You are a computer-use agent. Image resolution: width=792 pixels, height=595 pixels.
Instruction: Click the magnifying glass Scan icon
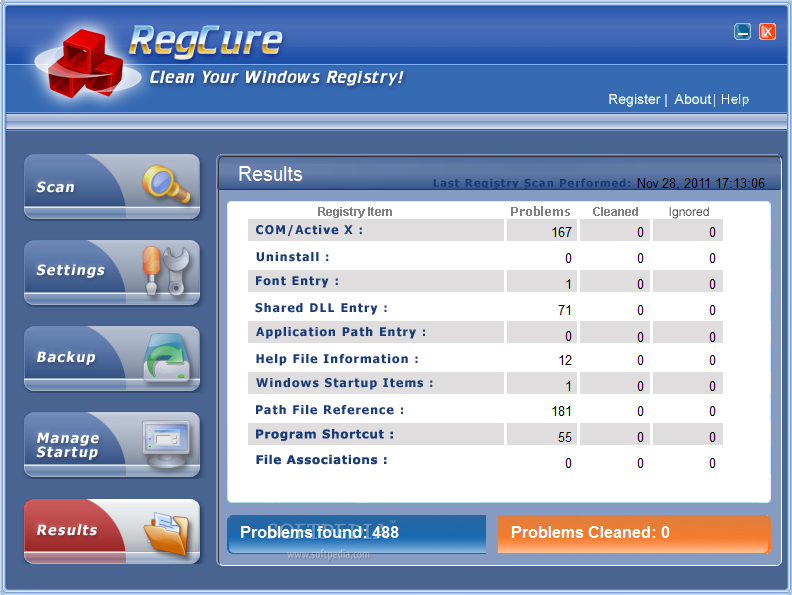pos(166,184)
